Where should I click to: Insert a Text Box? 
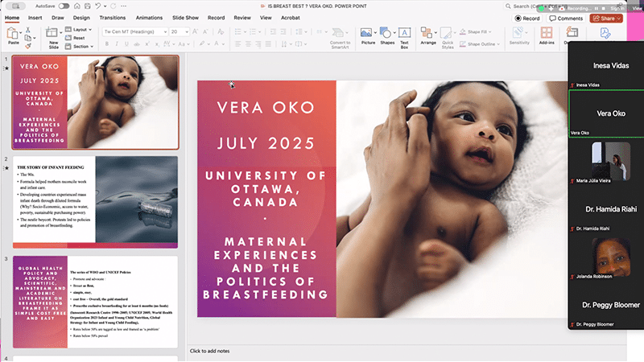point(405,34)
